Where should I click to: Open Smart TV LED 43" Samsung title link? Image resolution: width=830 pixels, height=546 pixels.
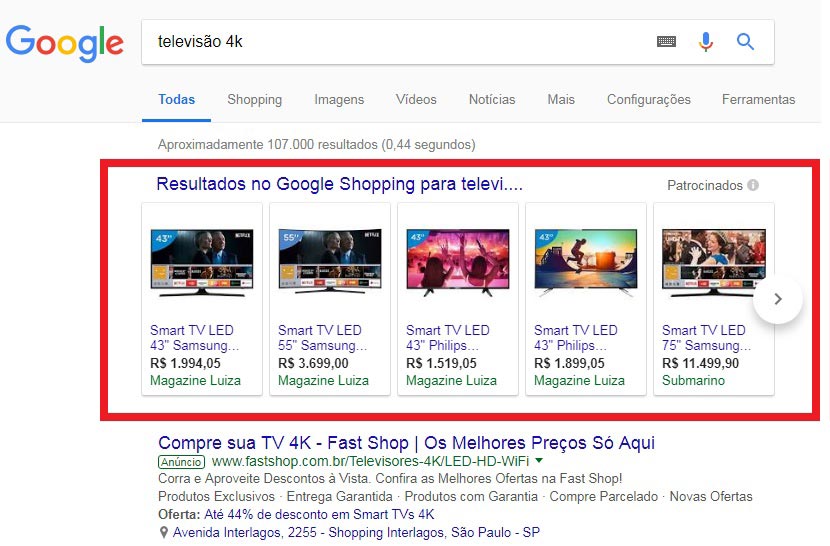coord(194,338)
